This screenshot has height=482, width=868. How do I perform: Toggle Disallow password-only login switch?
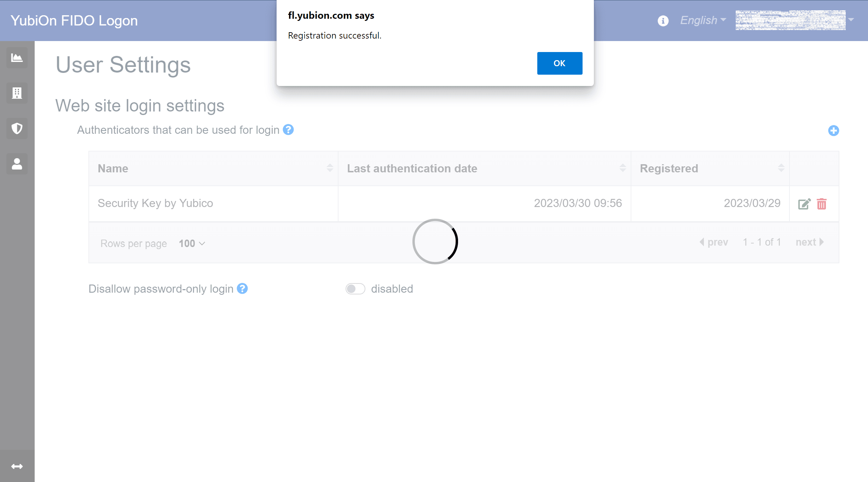coord(355,289)
